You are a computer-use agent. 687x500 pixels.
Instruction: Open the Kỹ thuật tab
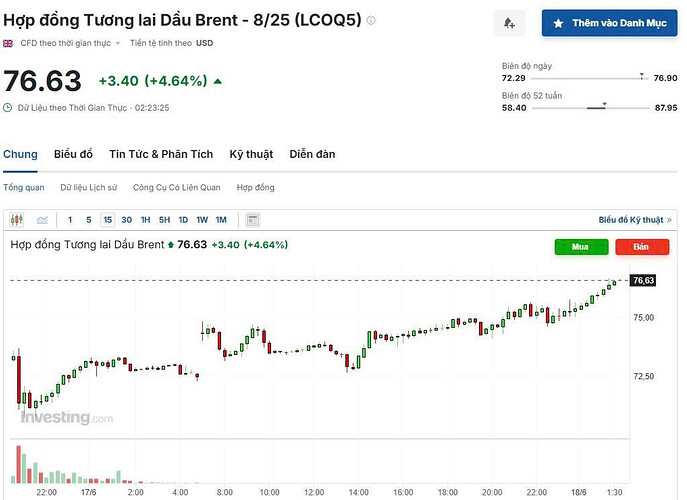[251, 154]
